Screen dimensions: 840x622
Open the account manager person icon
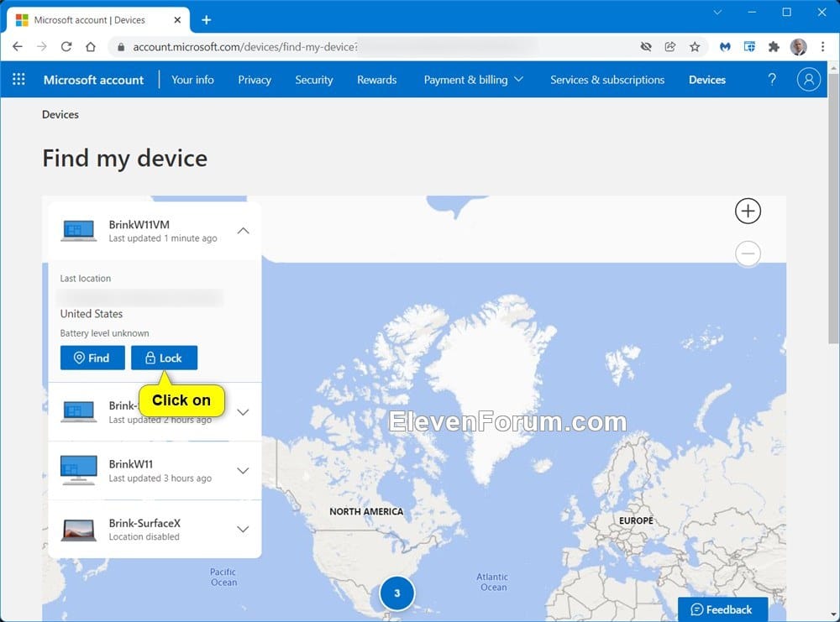(x=808, y=79)
